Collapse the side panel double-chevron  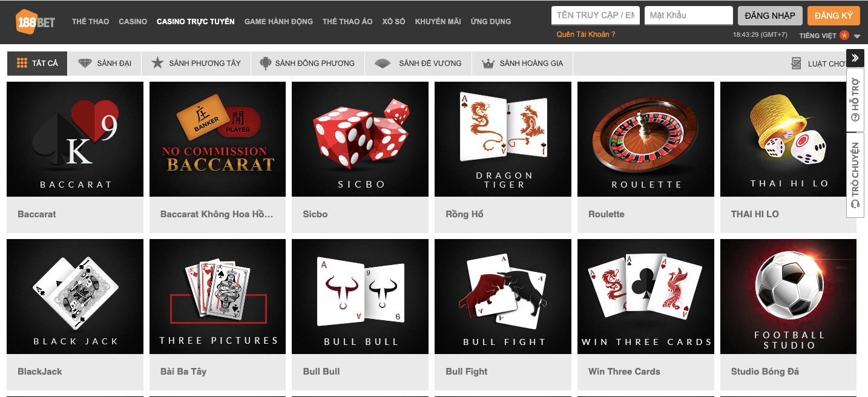855,58
